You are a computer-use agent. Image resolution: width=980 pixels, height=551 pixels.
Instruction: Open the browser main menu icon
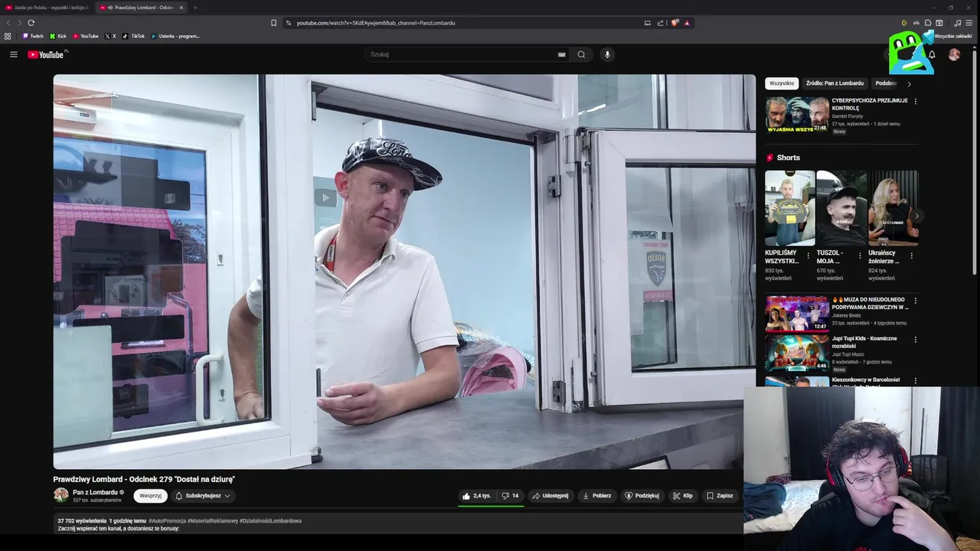coord(969,23)
